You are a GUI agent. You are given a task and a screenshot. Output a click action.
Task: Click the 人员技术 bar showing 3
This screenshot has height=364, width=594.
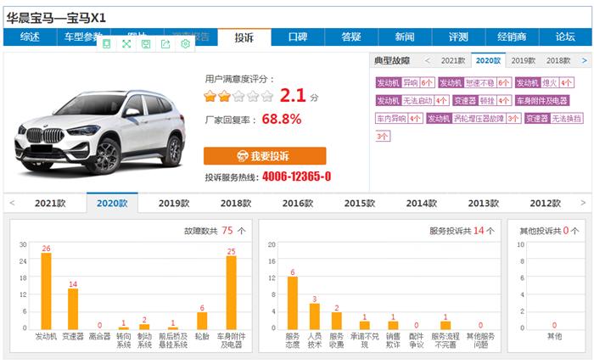(x=315, y=316)
